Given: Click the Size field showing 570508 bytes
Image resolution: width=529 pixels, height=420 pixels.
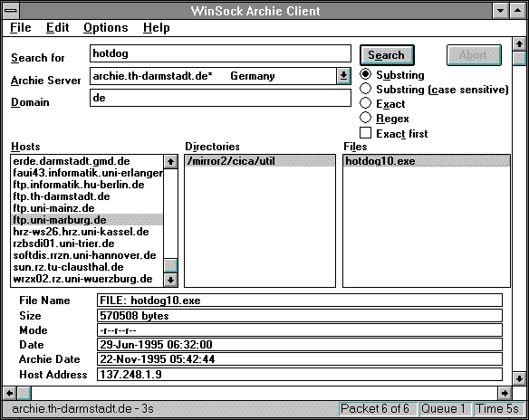Looking at the screenshot, I should (x=300, y=316).
